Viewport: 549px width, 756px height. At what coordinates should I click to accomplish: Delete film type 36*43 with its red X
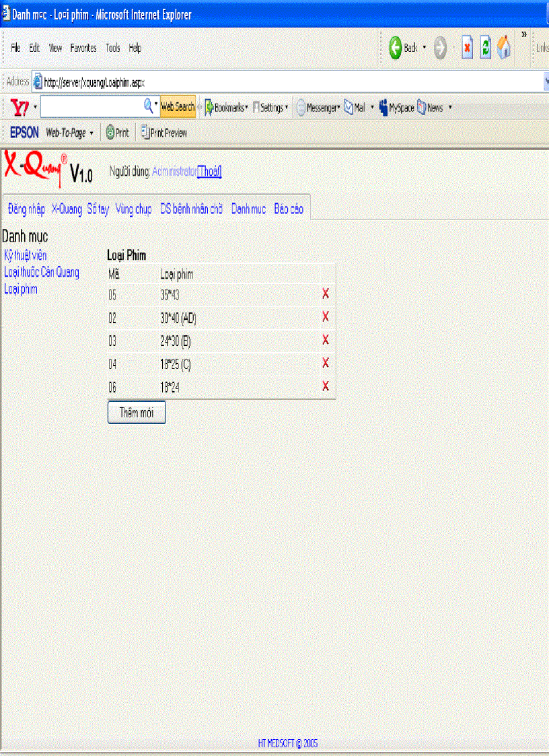pyautogui.click(x=325, y=294)
